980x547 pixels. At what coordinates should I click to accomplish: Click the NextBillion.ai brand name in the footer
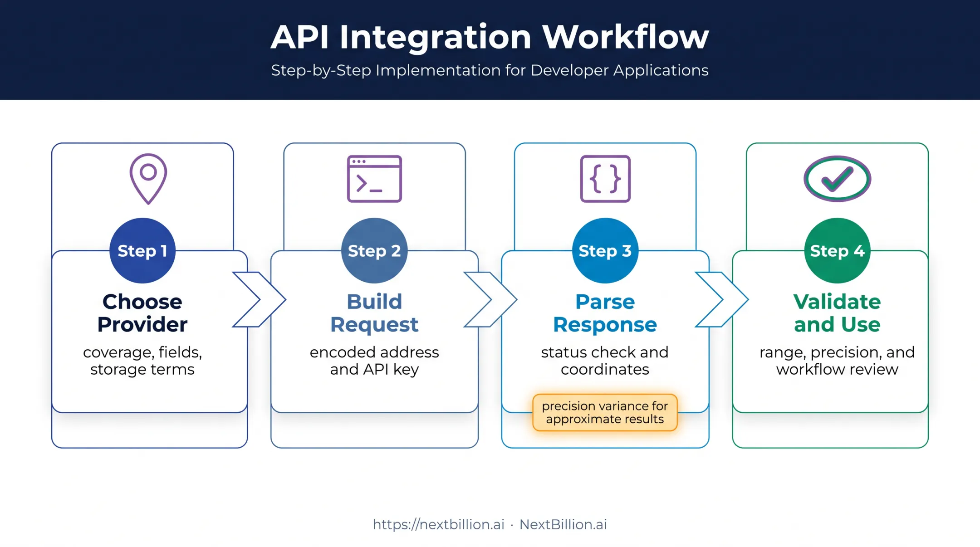click(563, 524)
